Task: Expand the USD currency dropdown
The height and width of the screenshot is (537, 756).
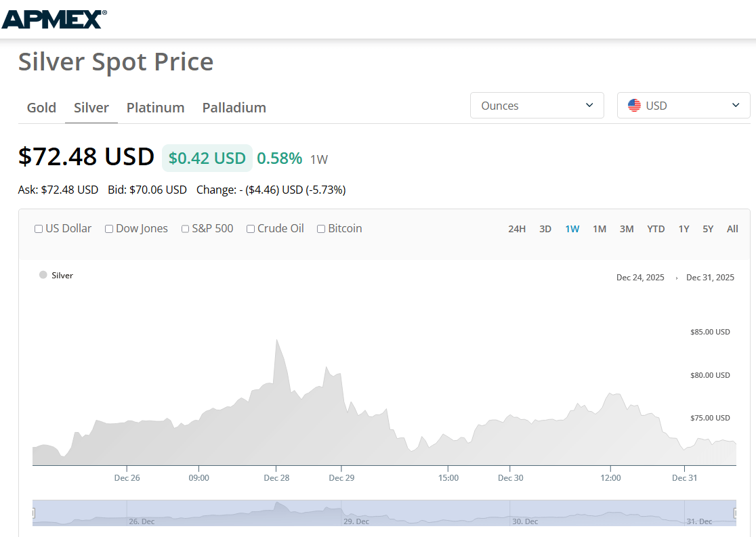Action: click(x=684, y=106)
